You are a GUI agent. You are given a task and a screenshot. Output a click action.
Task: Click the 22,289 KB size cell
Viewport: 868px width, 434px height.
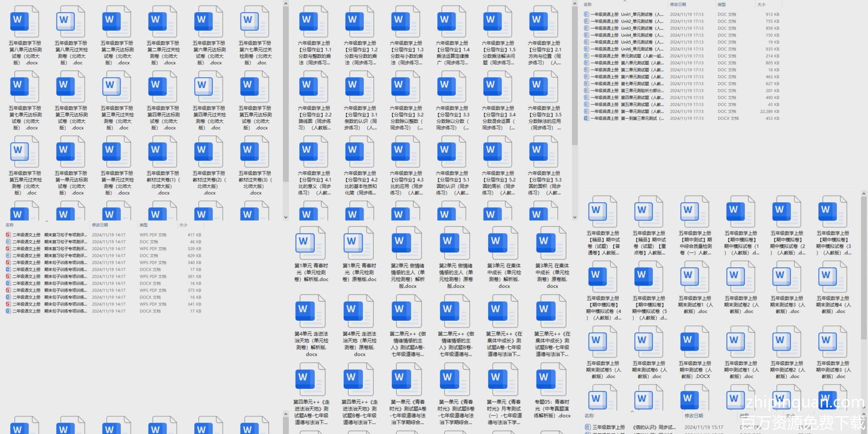(769, 112)
